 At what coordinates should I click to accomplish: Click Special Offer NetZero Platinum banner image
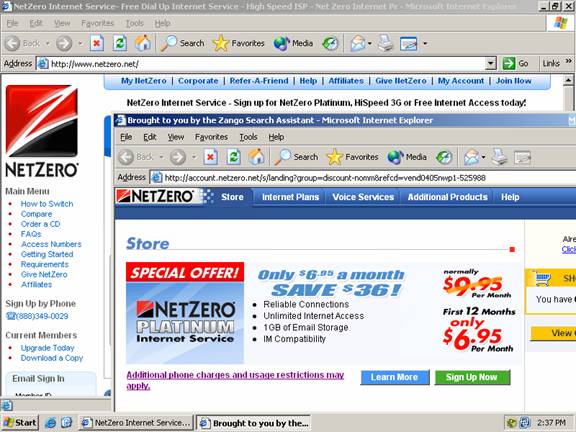tap(185, 313)
